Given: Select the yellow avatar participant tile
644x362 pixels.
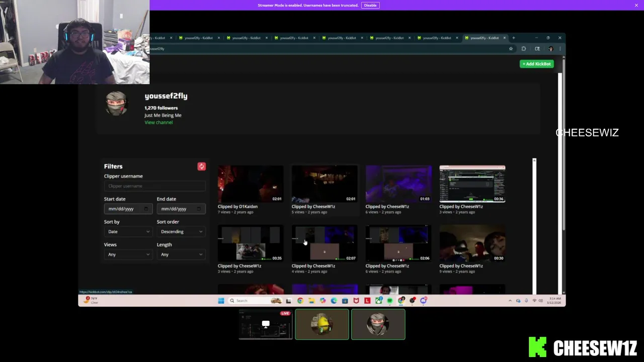Looking at the screenshot, I should coord(322,325).
